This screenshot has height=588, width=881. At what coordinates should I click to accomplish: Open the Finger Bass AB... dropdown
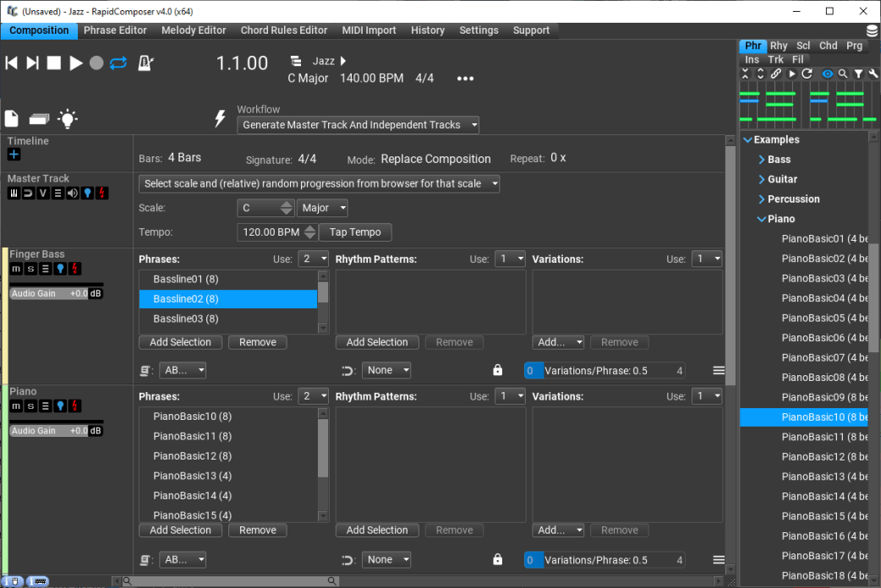click(183, 370)
